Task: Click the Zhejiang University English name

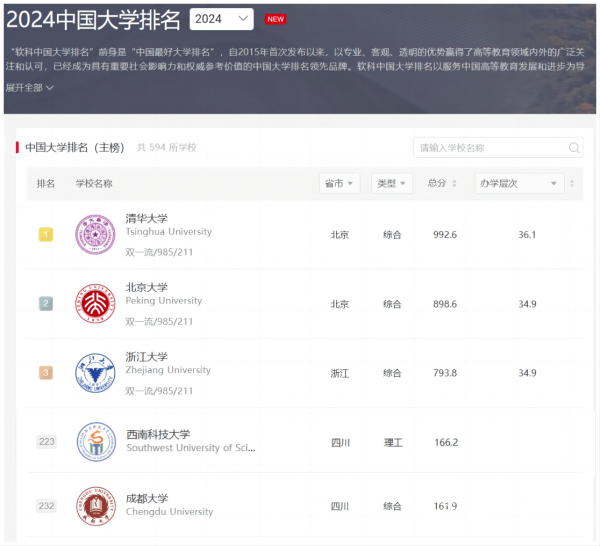Action: (x=168, y=370)
